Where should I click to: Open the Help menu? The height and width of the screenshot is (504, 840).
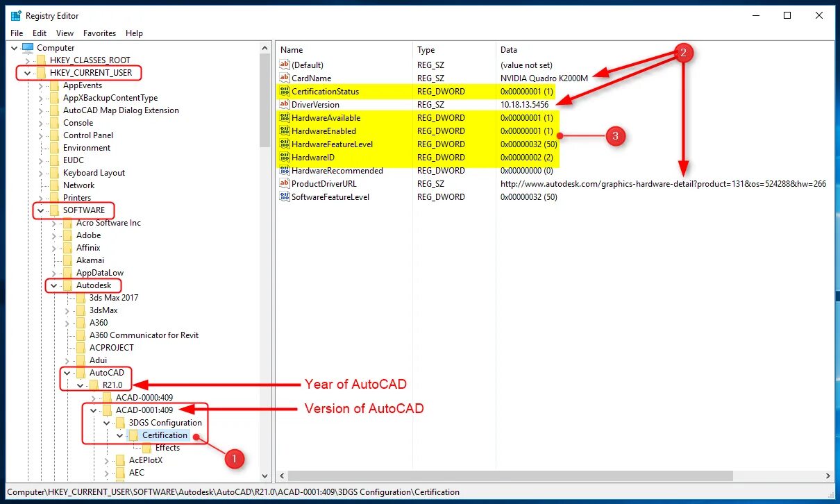point(134,33)
